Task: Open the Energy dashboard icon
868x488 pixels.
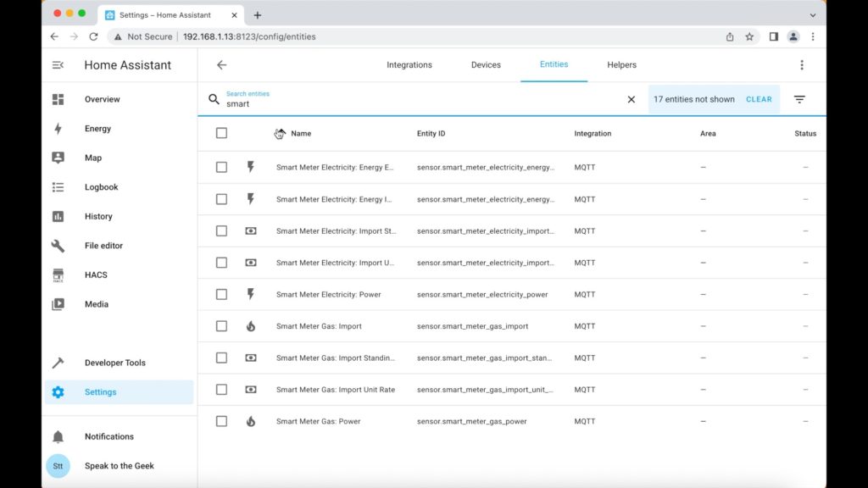Action: coord(58,129)
